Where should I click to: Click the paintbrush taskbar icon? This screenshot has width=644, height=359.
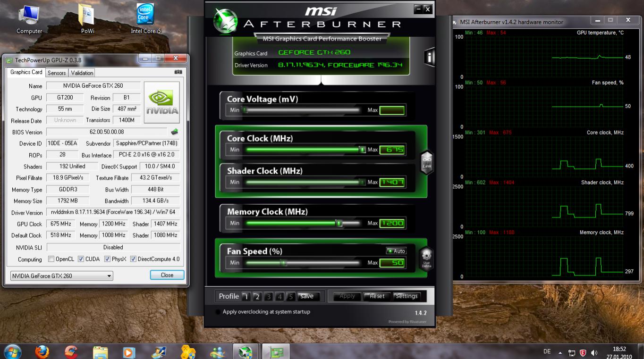coord(159,352)
